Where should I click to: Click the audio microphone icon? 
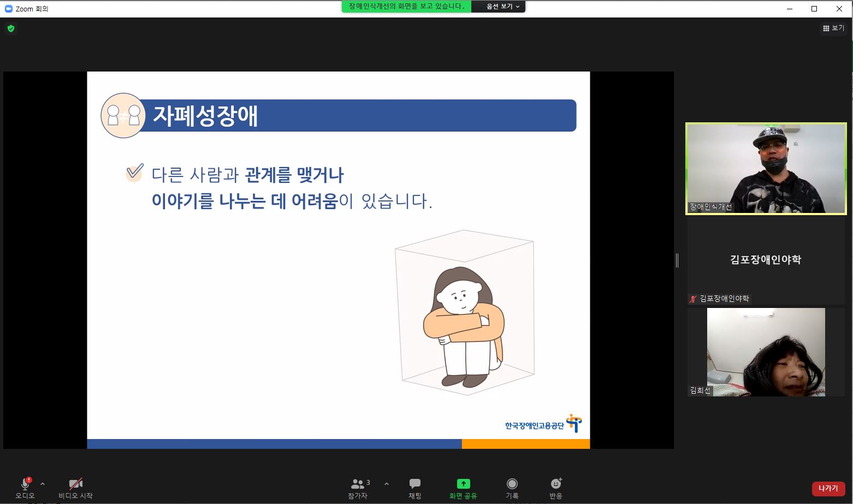pyautogui.click(x=25, y=484)
